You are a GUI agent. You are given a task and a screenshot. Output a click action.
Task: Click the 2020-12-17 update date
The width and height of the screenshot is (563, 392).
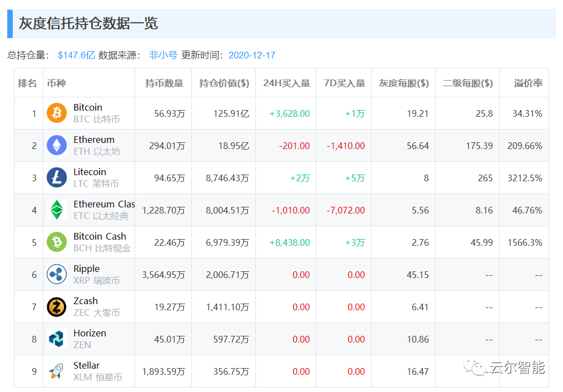[251, 55]
